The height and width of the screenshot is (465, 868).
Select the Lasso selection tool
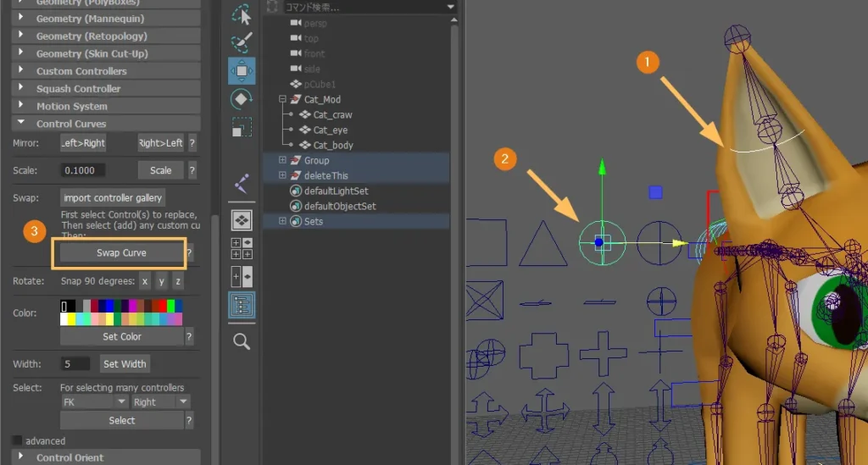click(242, 14)
